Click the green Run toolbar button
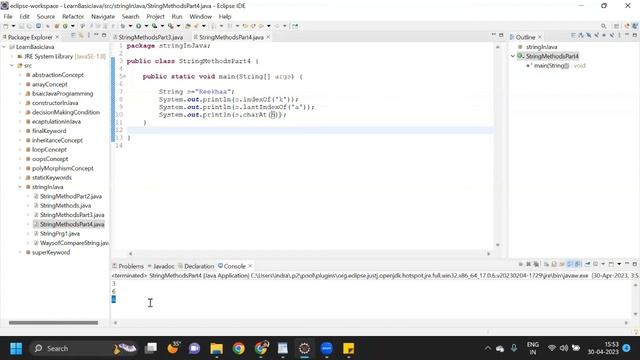This screenshot has width=640, height=360. (138, 26)
